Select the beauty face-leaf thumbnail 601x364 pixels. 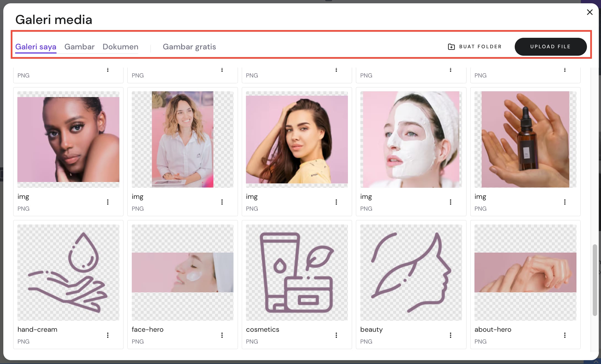coord(411,272)
